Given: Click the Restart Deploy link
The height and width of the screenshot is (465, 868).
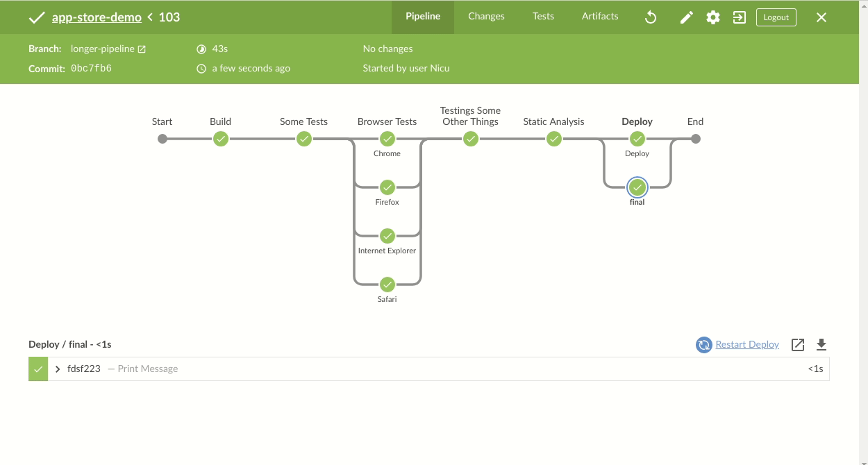Looking at the screenshot, I should click(747, 344).
